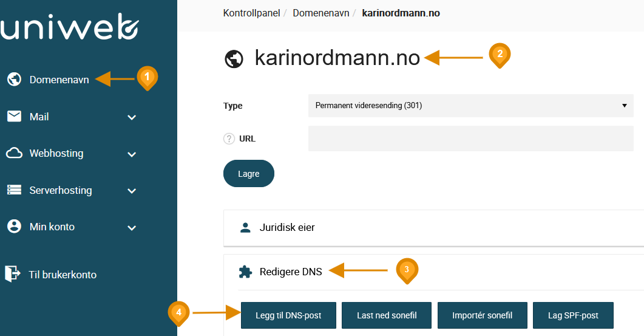The height and width of the screenshot is (336, 644).
Task: Click the Min konto person icon
Action: pyautogui.click(x=15, y=226)
